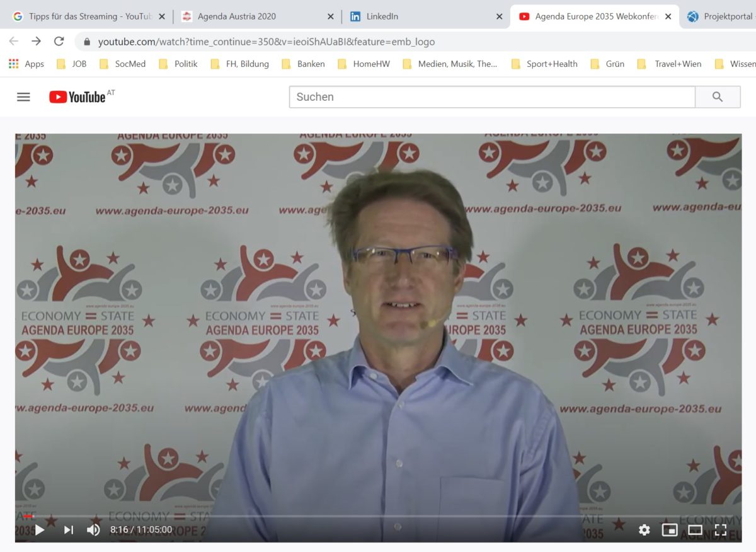
Task: Open the JOB bookmark folder
Action: (x=71, y=64)
